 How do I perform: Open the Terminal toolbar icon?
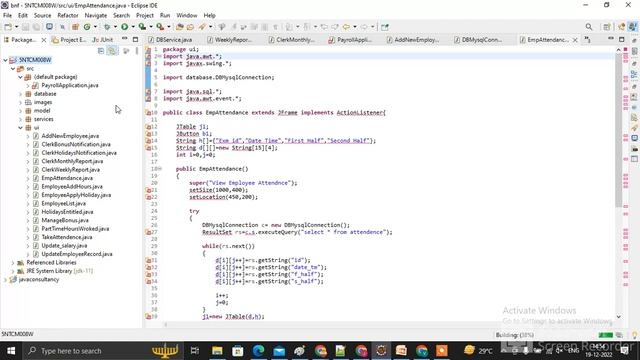(x=49, y=27)
